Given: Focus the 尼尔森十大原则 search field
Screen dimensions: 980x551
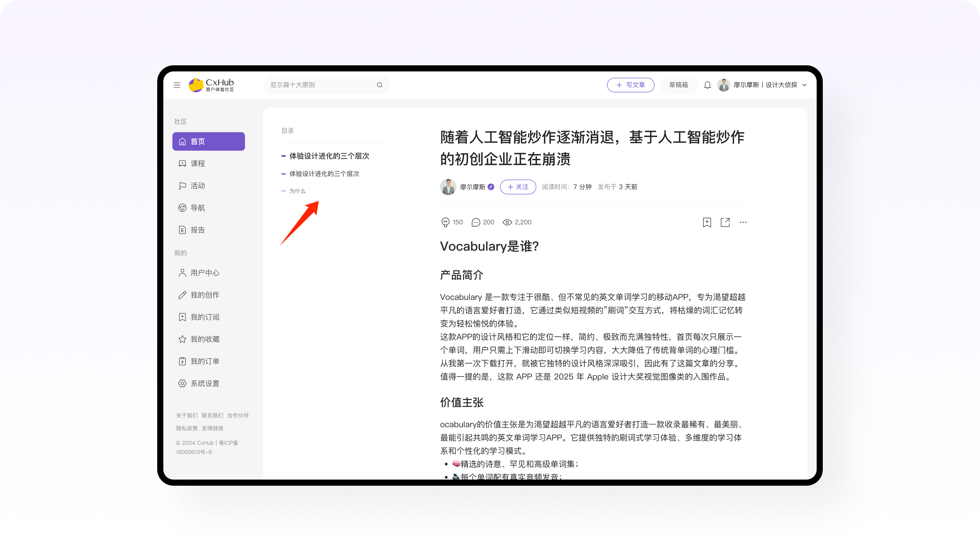Looking at the screenshot, I should (326, 85).
